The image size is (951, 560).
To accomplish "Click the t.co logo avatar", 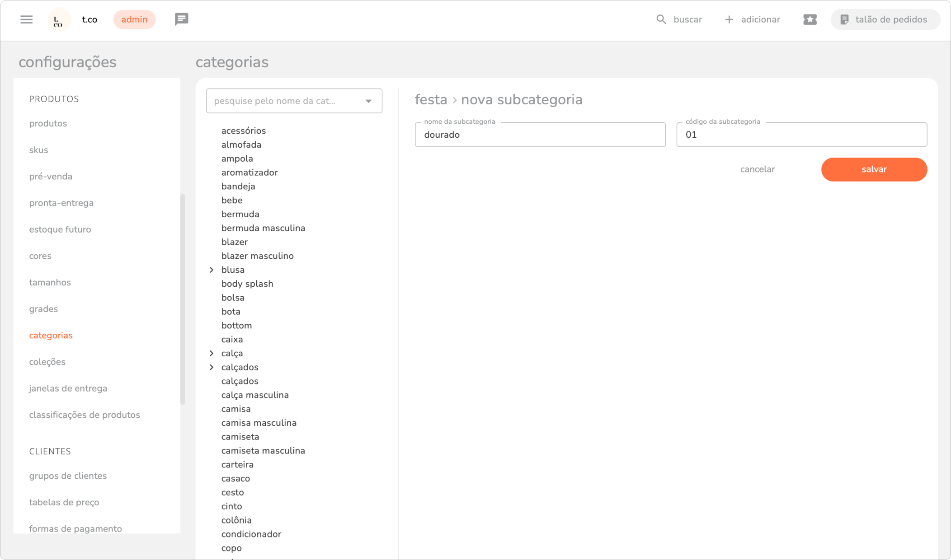I will [59, 20].
